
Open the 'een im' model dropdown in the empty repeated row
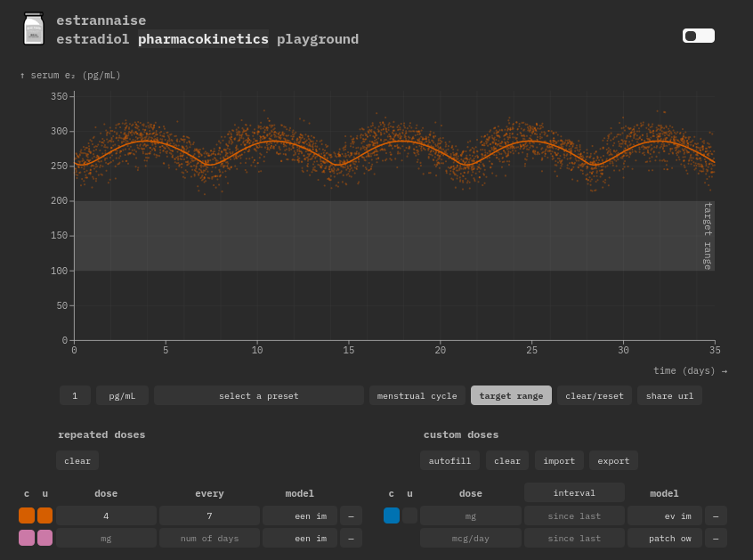tap(300, 539)
